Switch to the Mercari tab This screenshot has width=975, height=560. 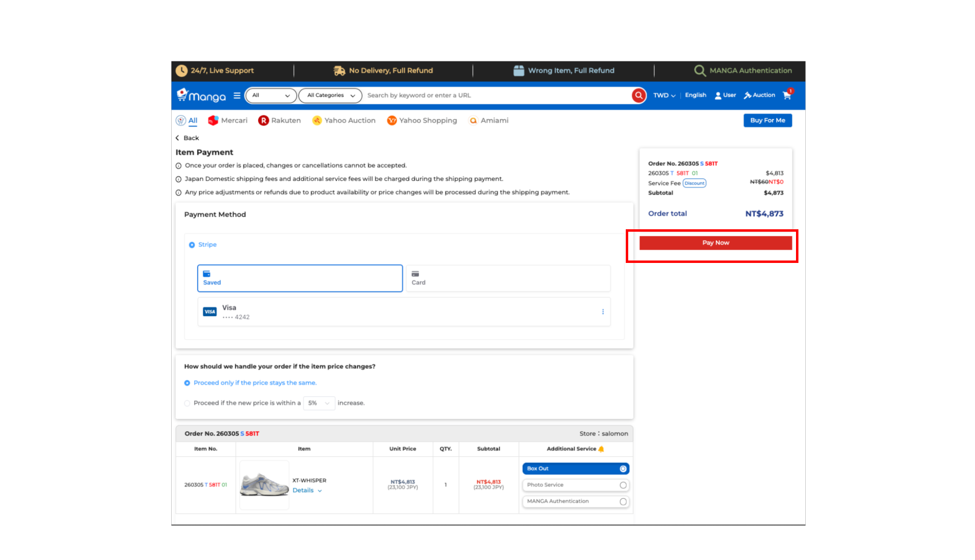coord(228,120)
